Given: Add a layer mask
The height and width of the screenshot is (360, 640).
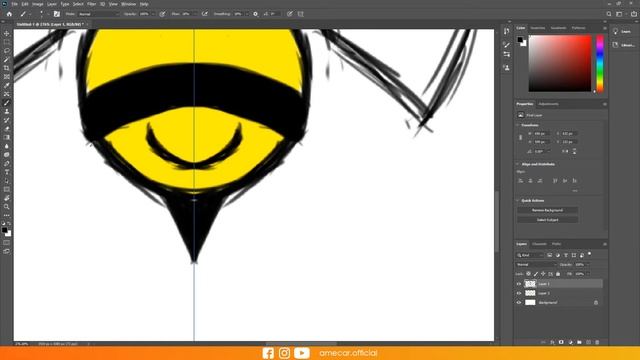Looking at the screenshot, I should coord(561,342).
